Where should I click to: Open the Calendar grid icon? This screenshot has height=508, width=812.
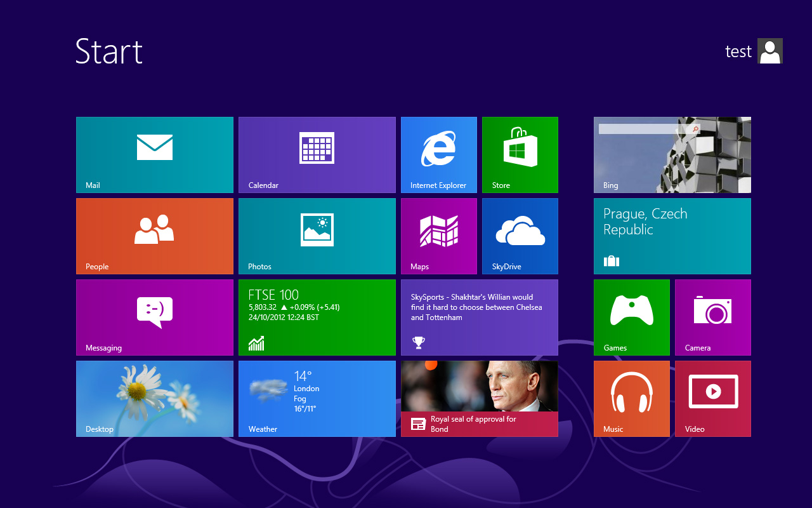tap(317, 148)
